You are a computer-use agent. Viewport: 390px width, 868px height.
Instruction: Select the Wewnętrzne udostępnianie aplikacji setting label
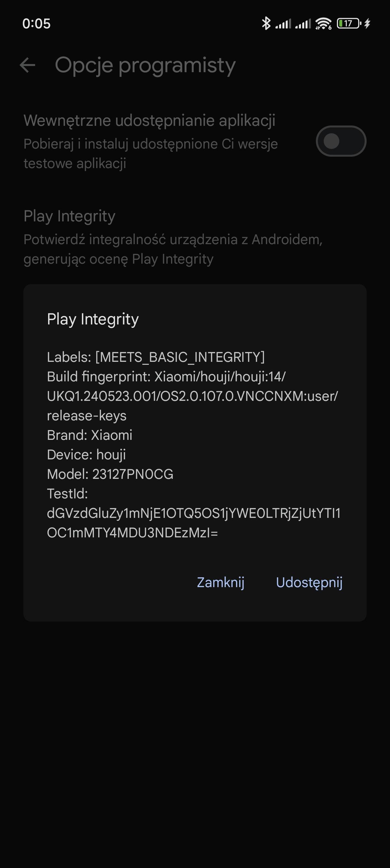pyautogui.click(x=149, y=120)
